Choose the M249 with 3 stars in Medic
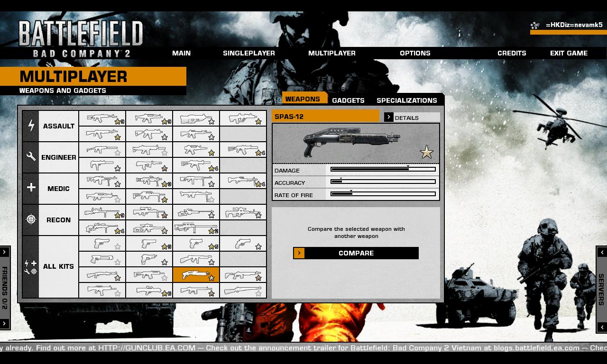This screenshot has width=607, height=364. click(149, 181)
